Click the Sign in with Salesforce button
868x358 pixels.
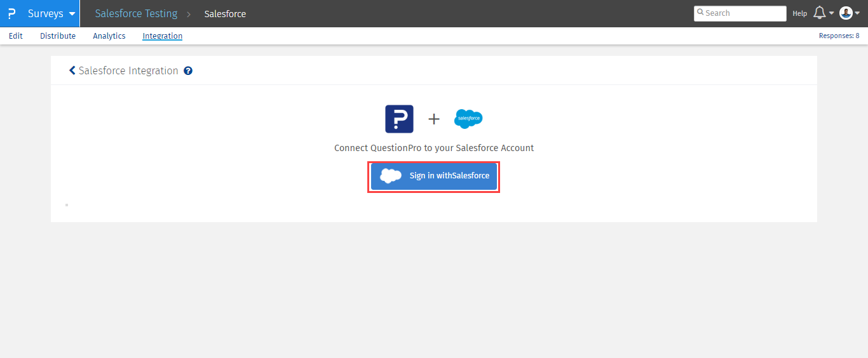[434, 176]
